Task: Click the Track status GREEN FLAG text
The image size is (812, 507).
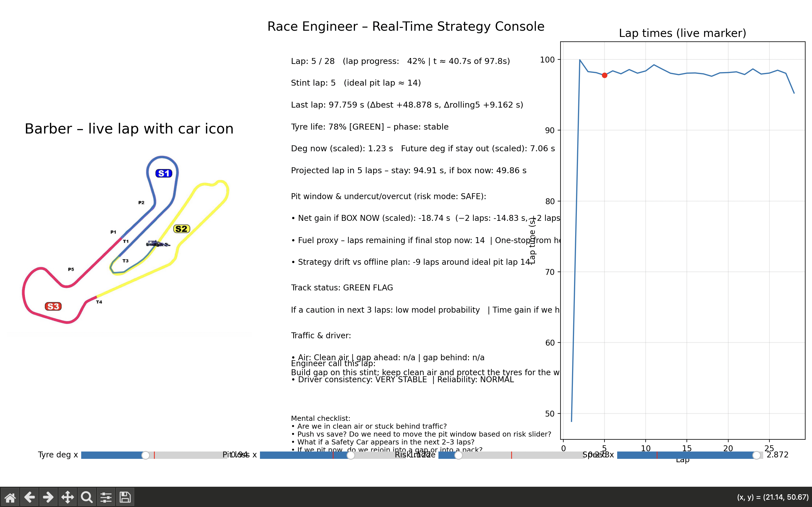Action: click(342, 288)
